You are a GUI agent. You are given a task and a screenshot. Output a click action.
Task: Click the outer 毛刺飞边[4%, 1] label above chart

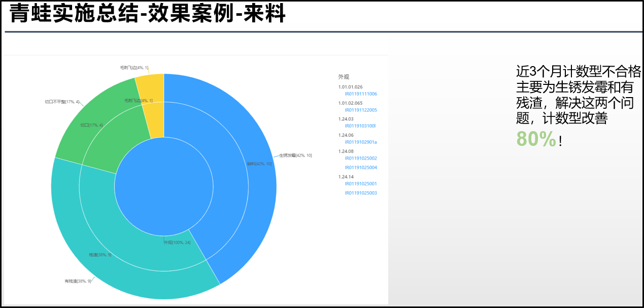pos(134,68)
